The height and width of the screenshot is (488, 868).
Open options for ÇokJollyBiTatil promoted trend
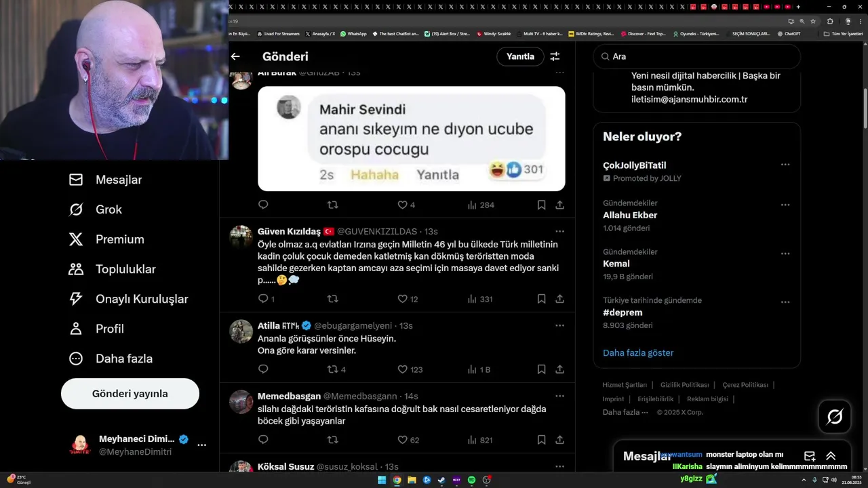pyautogui.click(x=785, y=165)
